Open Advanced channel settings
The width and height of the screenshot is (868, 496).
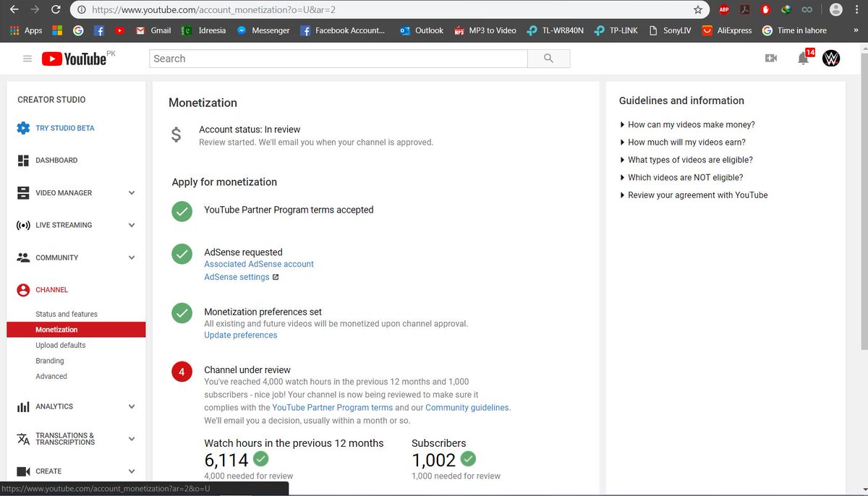click(51, 377)
